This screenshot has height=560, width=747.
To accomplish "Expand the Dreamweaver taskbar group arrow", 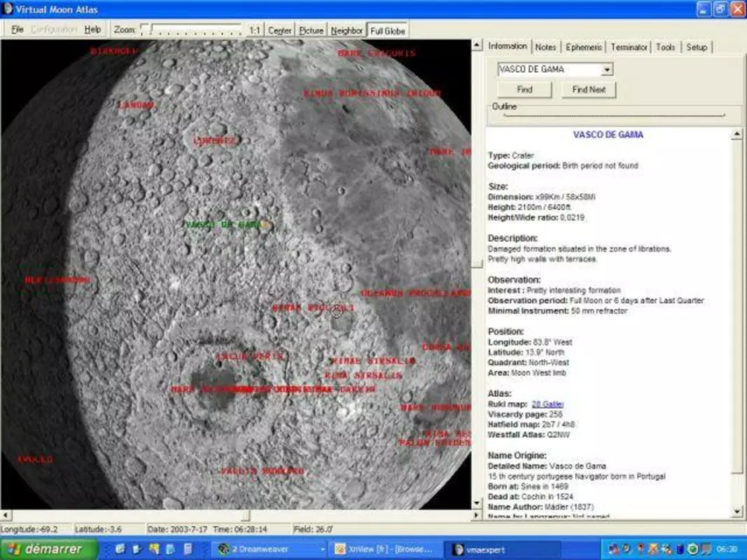I will click(x=323, y=549).
